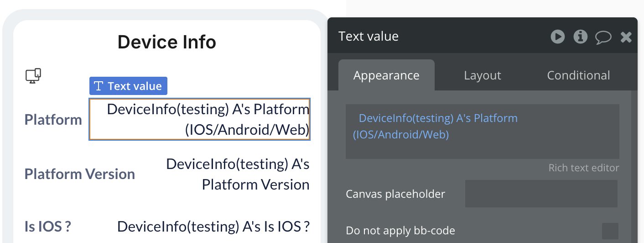Open the info icon for Text value
Image resolution: width=644 pixels, height=243 pixels.
[x=580, y=37]
